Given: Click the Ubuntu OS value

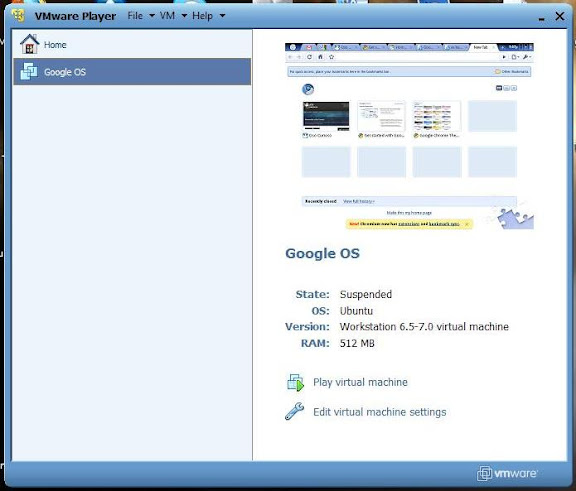Looking at the screenshot, I should tap(356, 311).
